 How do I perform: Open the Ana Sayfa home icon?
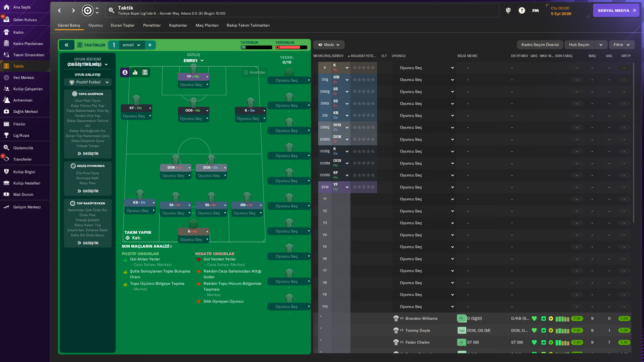pos(7,7)
